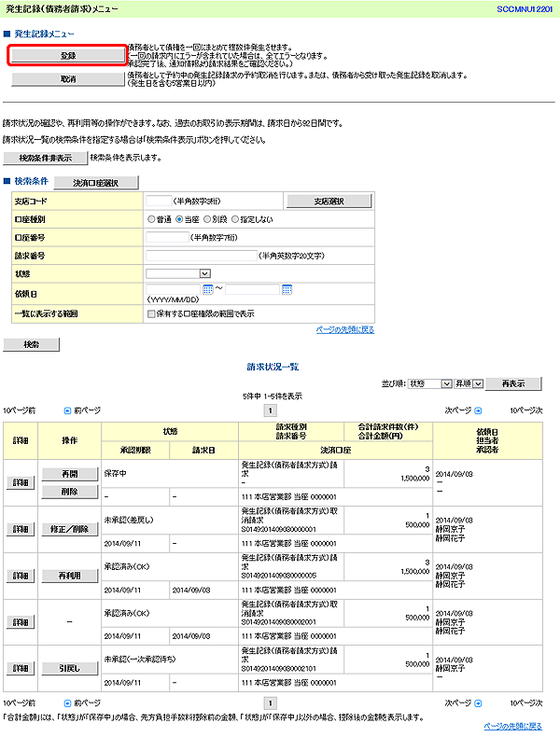560x737 pixels.
Task: Click the 検索 search button
Action: (31, 344)
